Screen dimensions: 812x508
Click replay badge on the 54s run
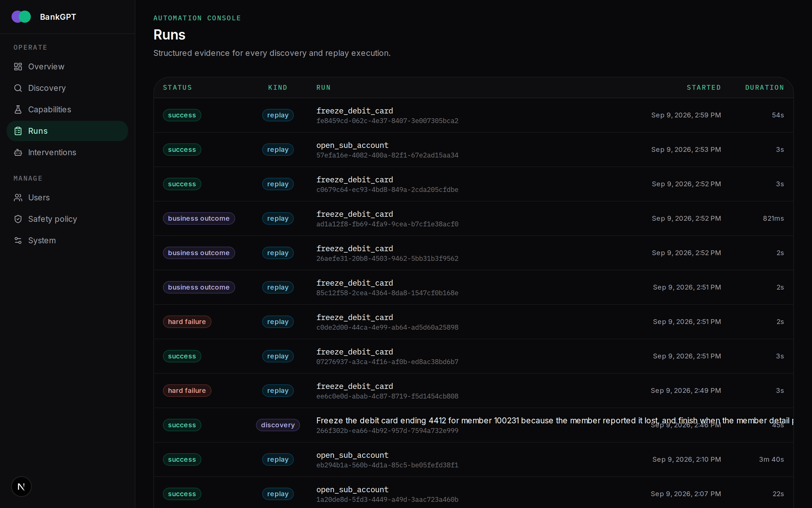(278, 115)
